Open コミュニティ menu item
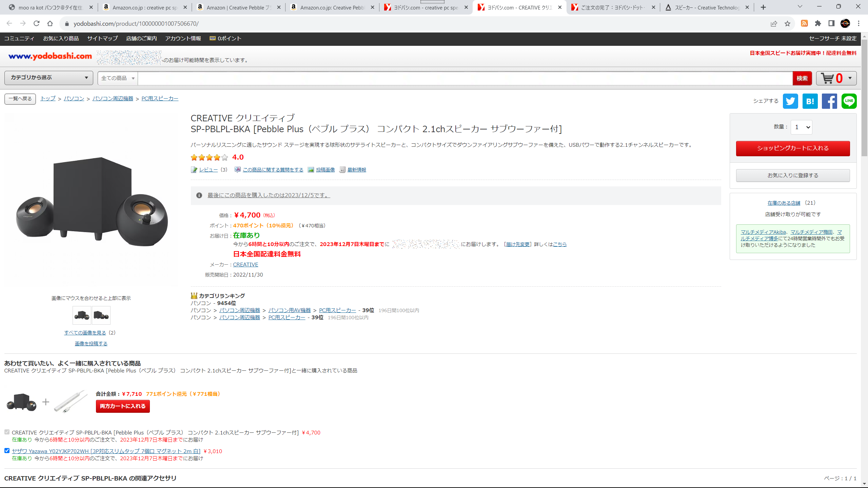 click(x=19, y=39)
